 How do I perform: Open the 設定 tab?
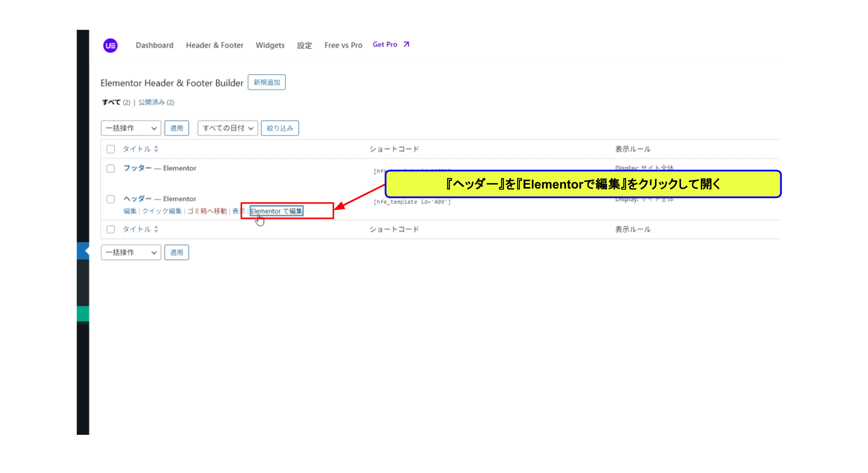click(x=304, y=45)
